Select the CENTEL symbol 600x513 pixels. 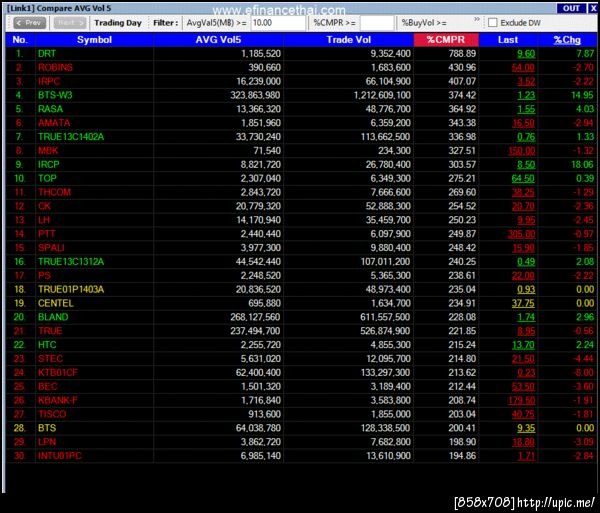click(x=55, y=303)
